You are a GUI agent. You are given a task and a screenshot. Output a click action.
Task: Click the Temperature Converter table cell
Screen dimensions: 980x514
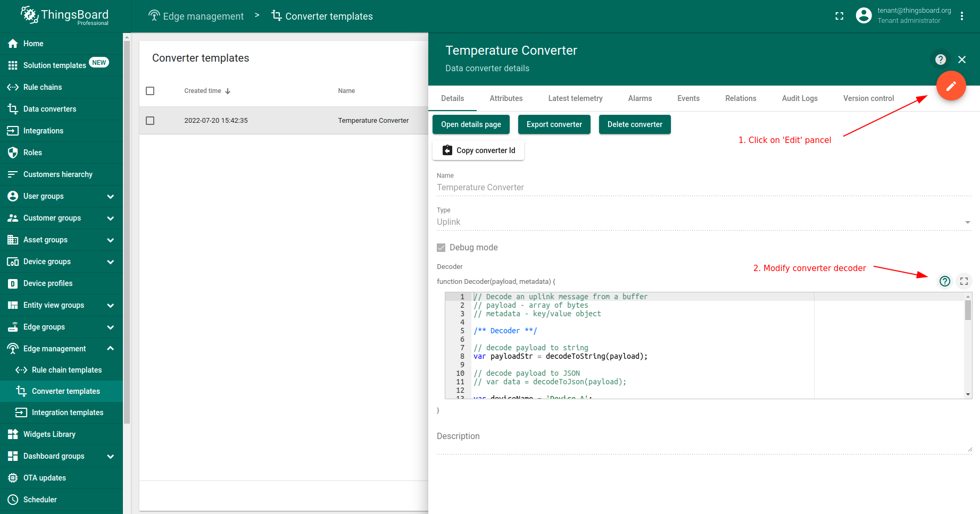tap(373, 121)
